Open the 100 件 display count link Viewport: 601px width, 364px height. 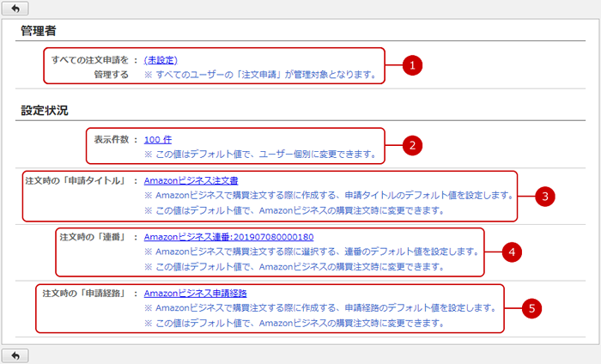pyautogui.click(x=159, y=138)
